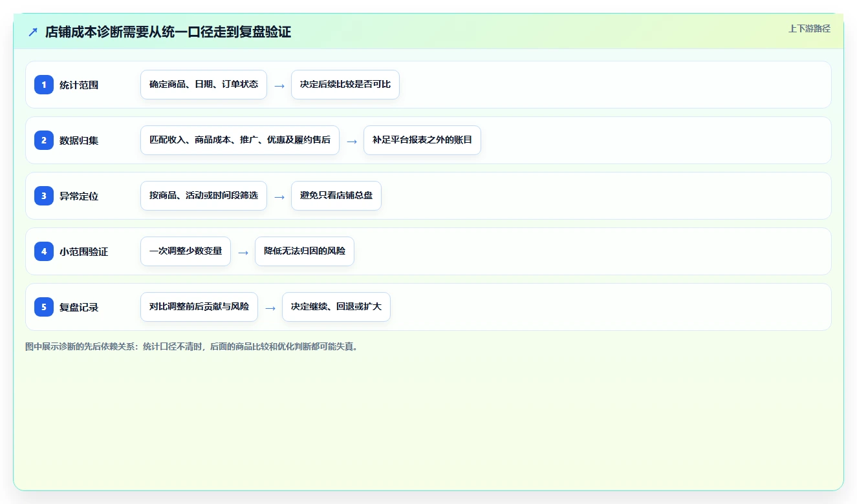The width and height of the screenshot is (857, 504).
Task: Click the 一次调整少数变量 box
Action: [x=186, y=251]
